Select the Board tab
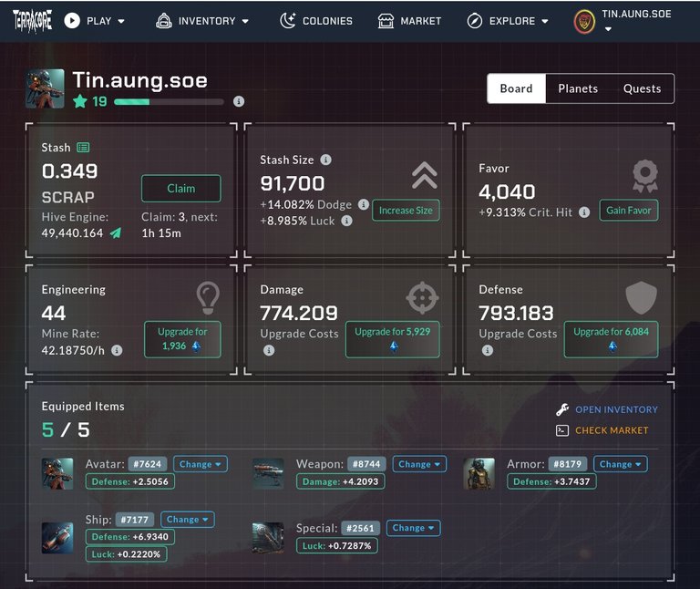The width and height of the screenshot is (700, 589). point(517,88)
